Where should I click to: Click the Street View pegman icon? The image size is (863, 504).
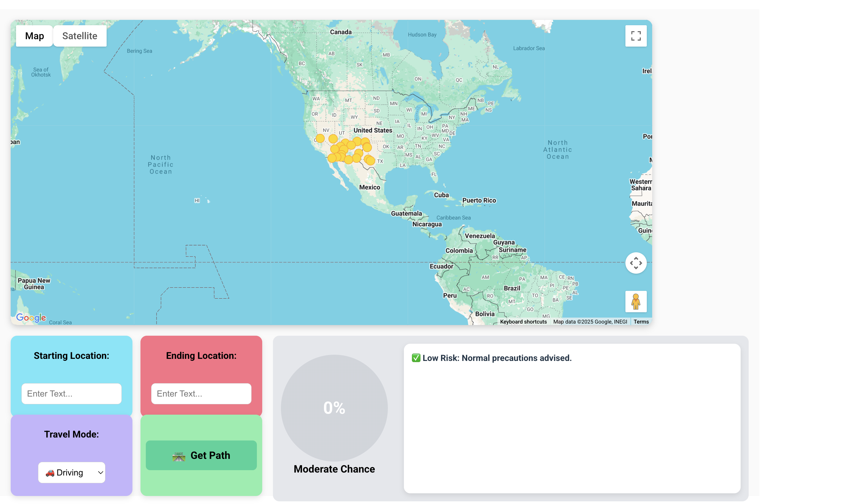tap(636, 301)
